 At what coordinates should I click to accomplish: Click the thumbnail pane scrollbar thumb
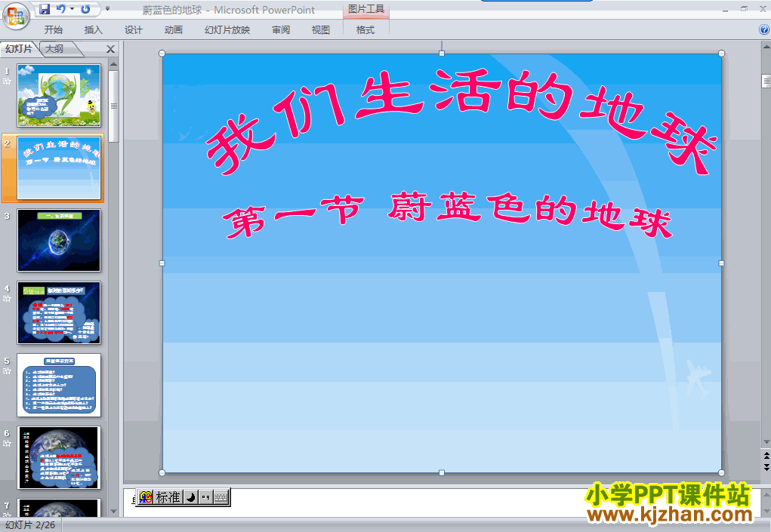[x=113, y=106]
